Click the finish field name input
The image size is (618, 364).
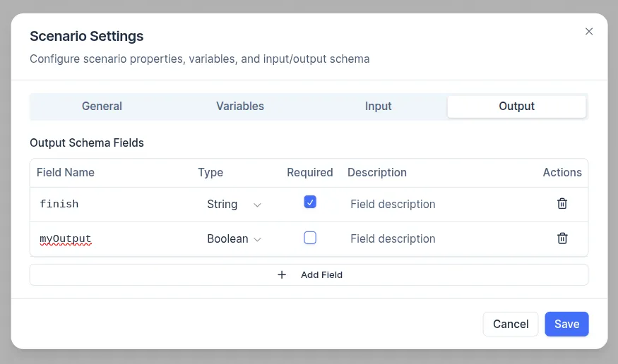tap(113, 204)
